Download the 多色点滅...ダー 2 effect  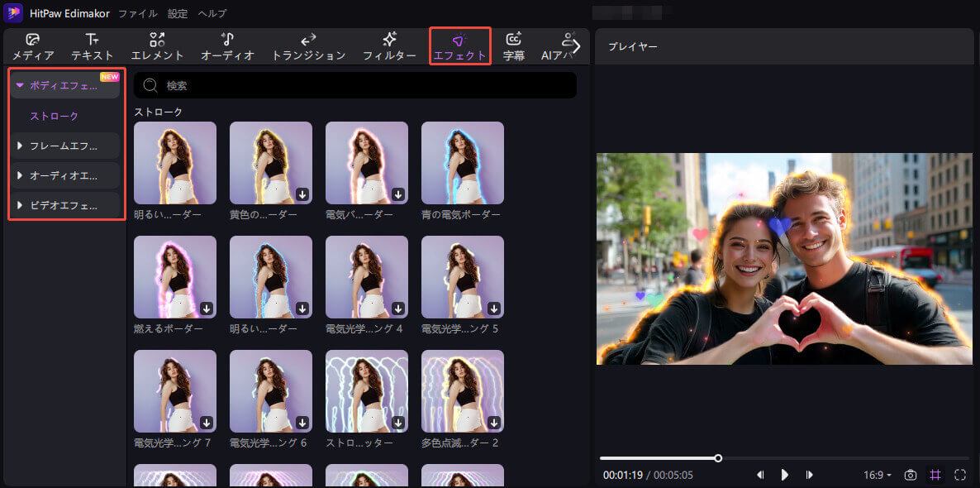pos(494,423)
